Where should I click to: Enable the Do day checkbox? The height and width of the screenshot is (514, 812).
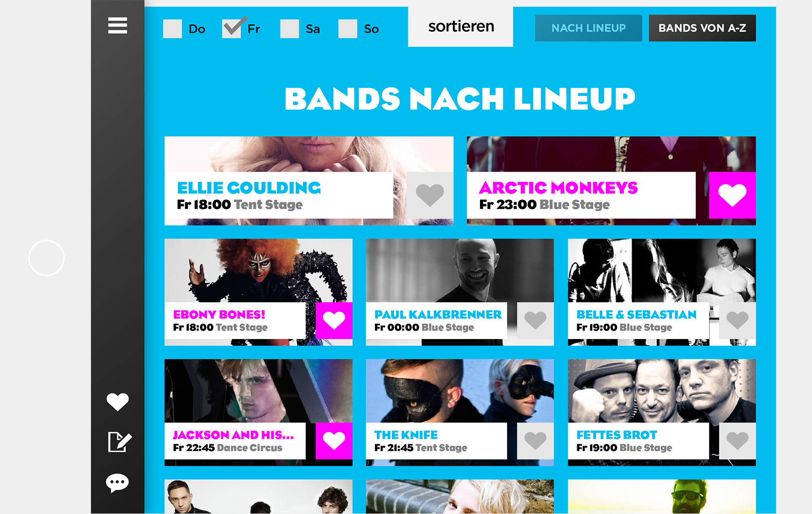point(173,29)
